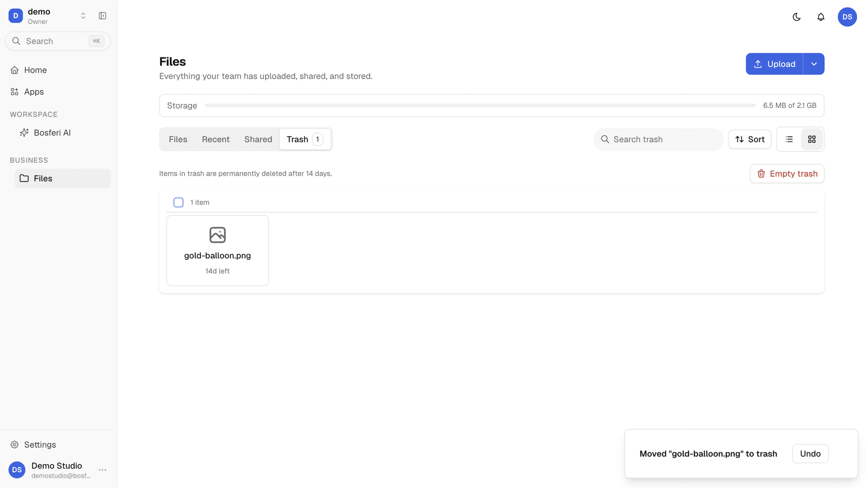Click the Demo Studio profile name
This screenshot has height=488, width=868.
coord(57,466)
